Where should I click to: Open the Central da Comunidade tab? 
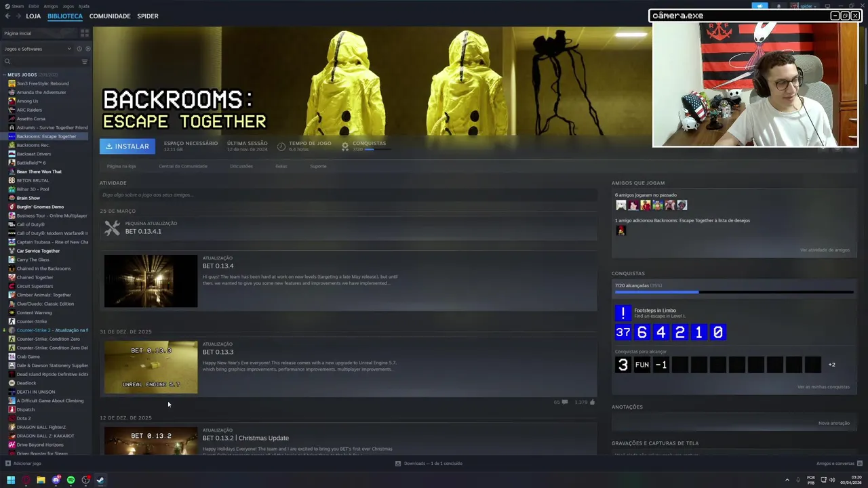point(183,166)
